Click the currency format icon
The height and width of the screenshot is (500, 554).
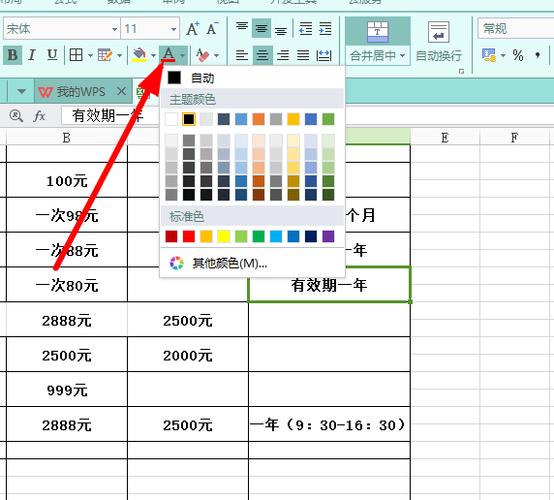point(489,55)
